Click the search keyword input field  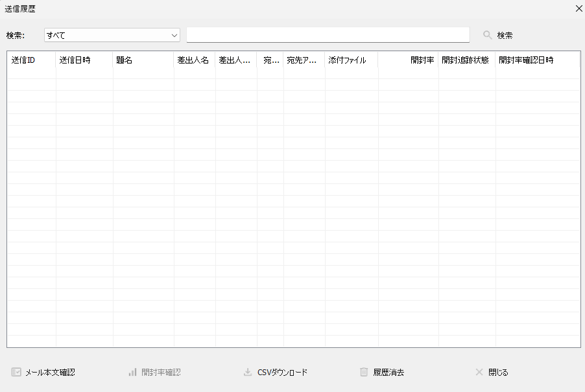click(x=328, y=34)
